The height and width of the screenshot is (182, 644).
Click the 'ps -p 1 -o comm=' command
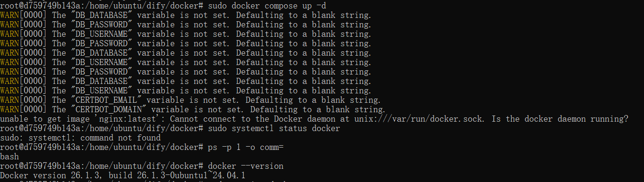point(246,147)
